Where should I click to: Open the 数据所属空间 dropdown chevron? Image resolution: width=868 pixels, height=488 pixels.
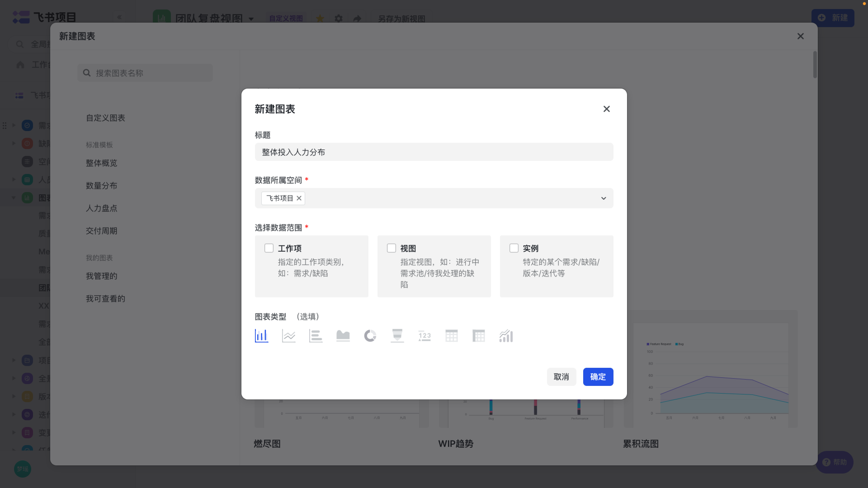604,198
